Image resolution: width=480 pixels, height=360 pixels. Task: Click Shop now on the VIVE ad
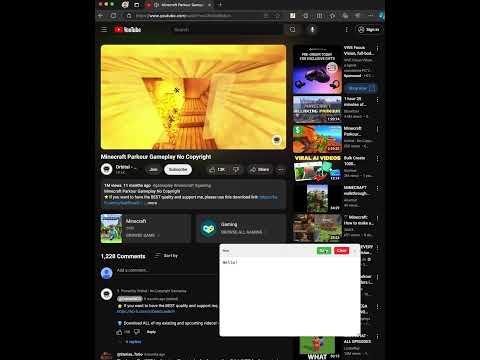pyautogui.click(x=361, y=88)
